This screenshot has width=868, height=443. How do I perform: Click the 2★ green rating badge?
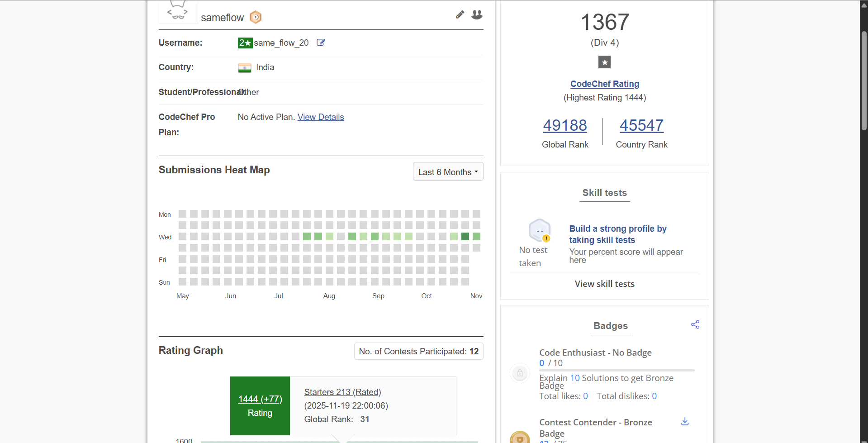[245, 43]
